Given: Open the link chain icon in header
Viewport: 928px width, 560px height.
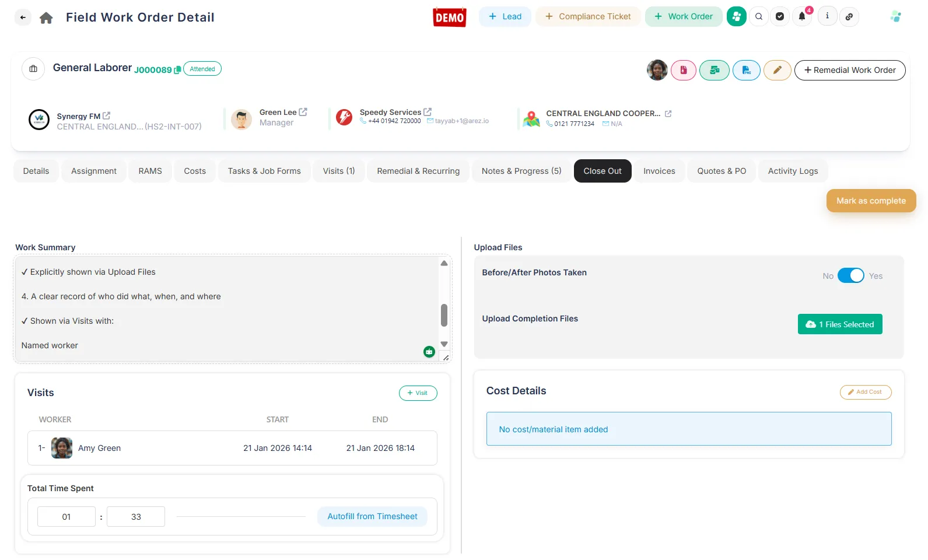Looking at the screenshot, I should pos(849,16).
